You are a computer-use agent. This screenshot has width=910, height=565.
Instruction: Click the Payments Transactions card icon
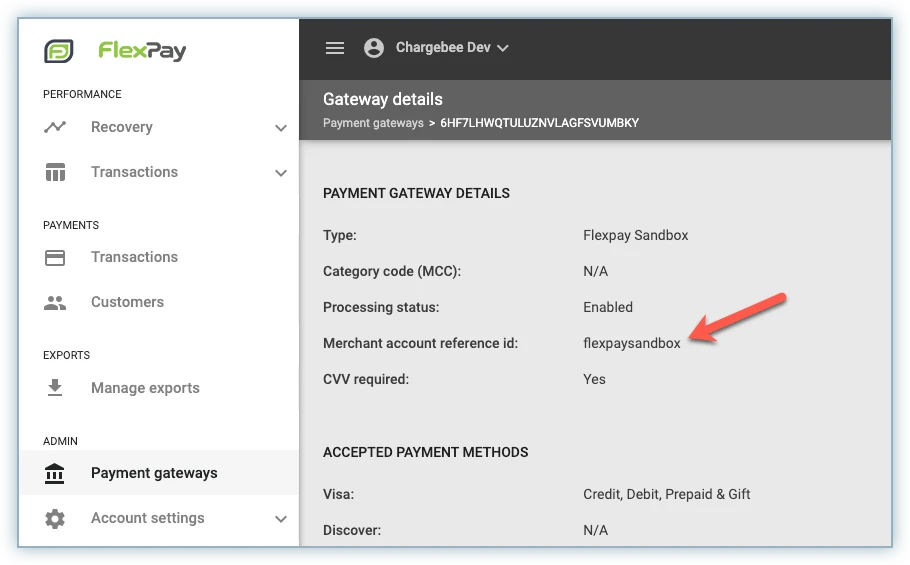tap(55, 257)
